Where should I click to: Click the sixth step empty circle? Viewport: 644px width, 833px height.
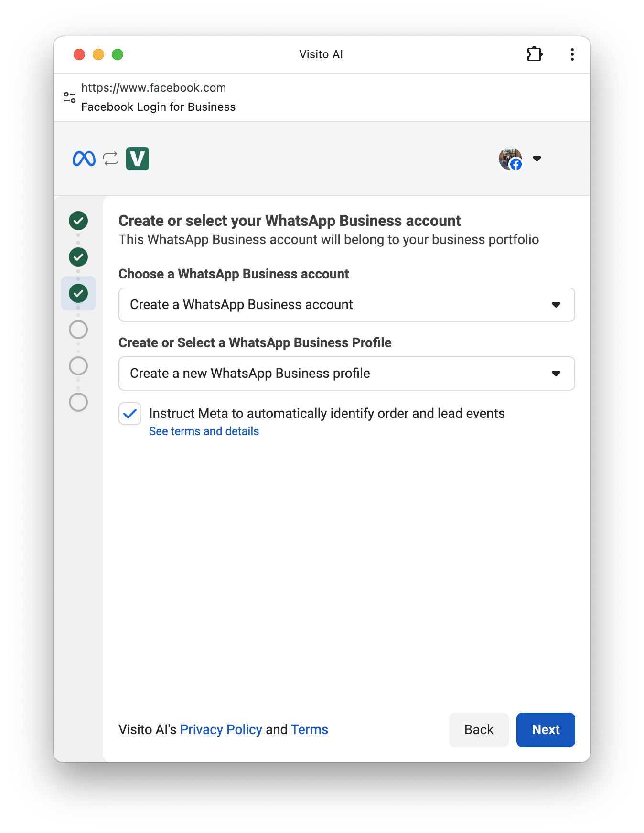(78, 402)
